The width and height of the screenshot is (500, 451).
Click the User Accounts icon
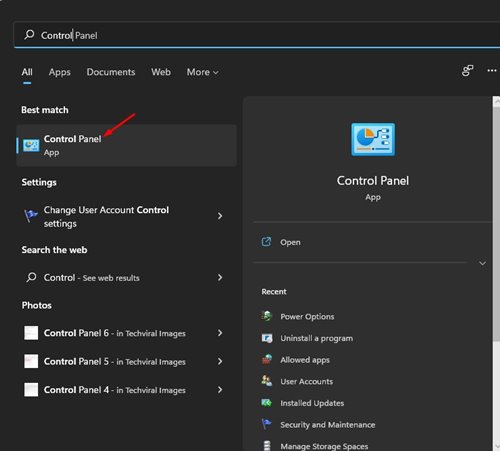pyautogui.click(x=267, y=381)
